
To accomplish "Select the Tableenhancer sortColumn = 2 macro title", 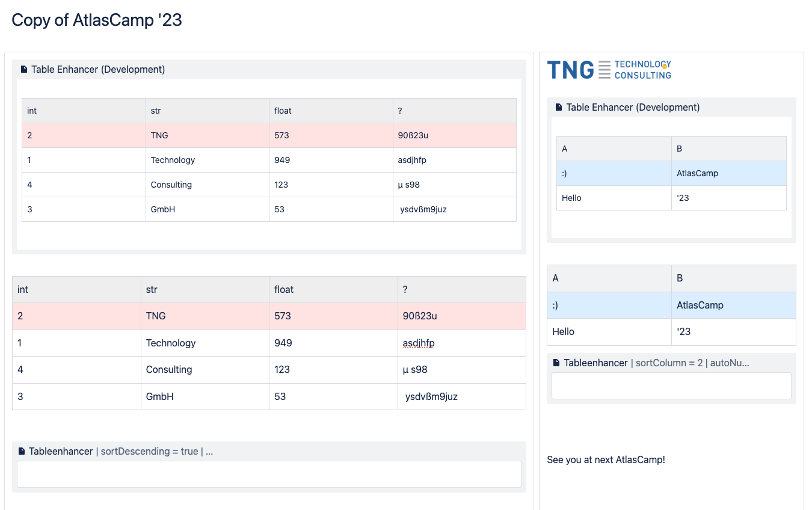I will pos(656,363).
